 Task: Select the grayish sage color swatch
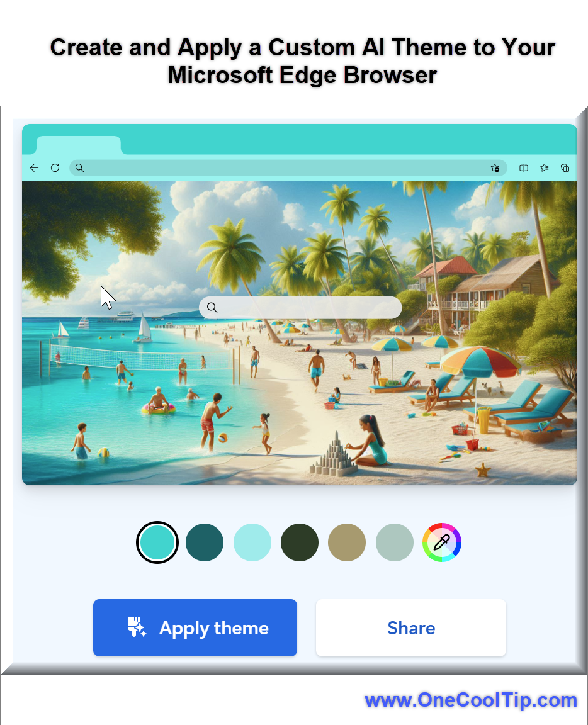coord(394,542)
